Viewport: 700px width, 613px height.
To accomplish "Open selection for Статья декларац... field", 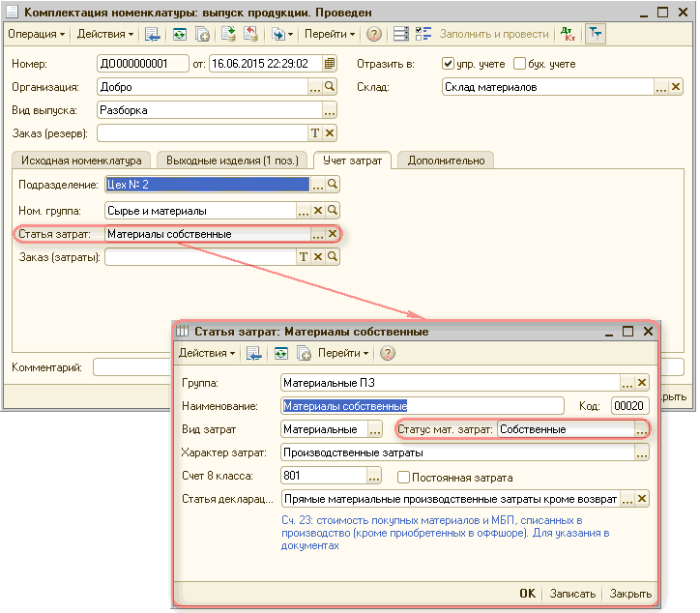I will tap(627, 499).
